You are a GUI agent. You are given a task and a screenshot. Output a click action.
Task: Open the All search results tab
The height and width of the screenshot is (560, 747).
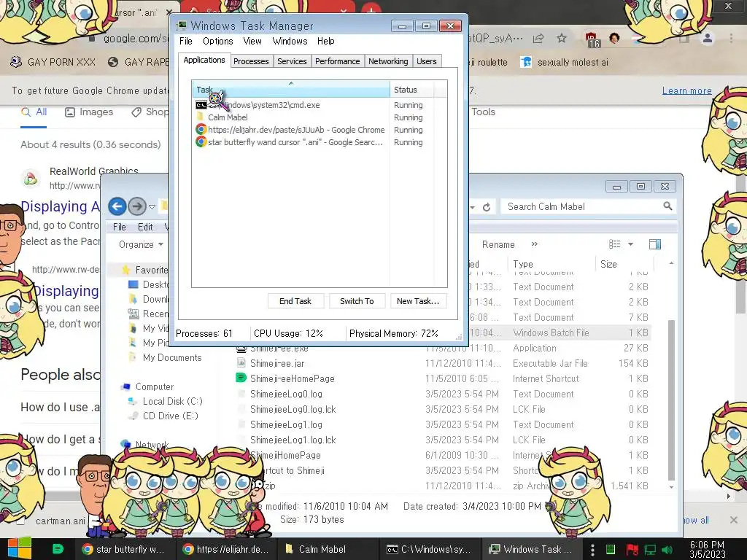coord(34,112)
